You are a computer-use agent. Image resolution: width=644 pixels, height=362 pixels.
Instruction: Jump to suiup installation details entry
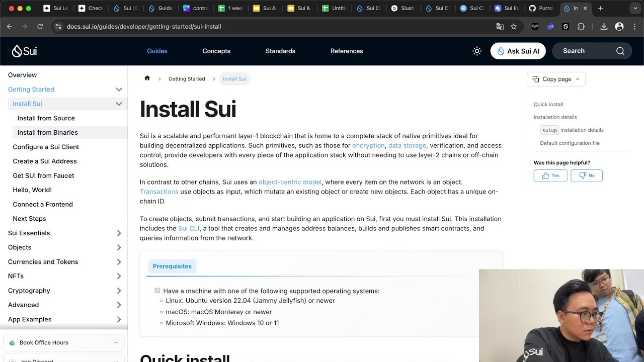tap(572, 130)
